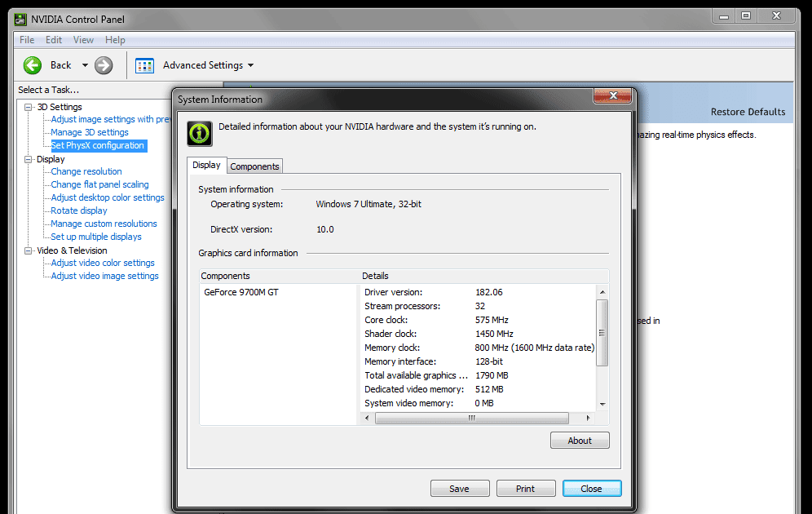Click Restore Defaults link
This screenshot has width=812, height=514.
pos(748,112)
